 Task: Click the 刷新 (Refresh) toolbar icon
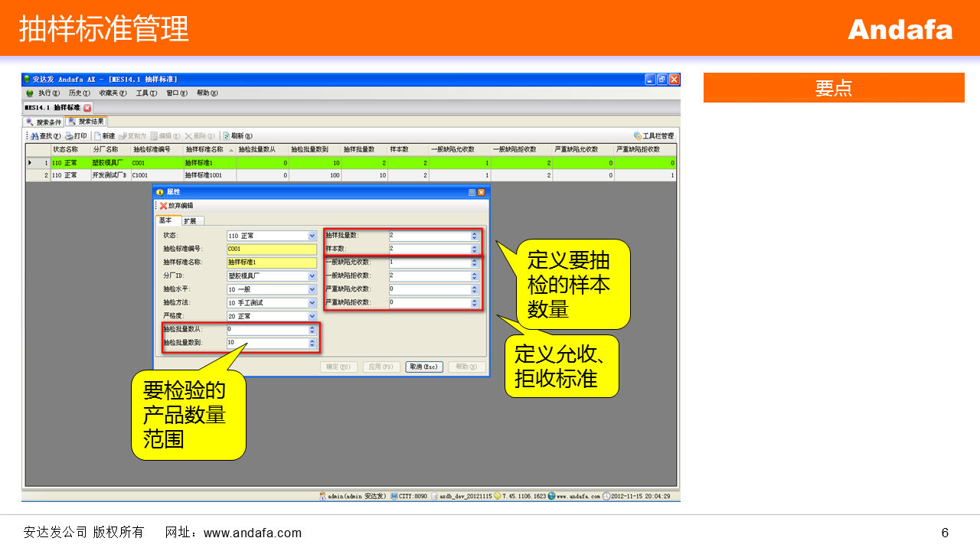[x=227, y=136]
